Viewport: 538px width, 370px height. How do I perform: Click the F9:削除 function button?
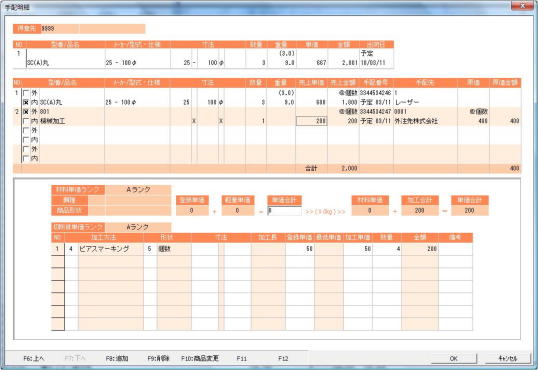coord(158,358)
